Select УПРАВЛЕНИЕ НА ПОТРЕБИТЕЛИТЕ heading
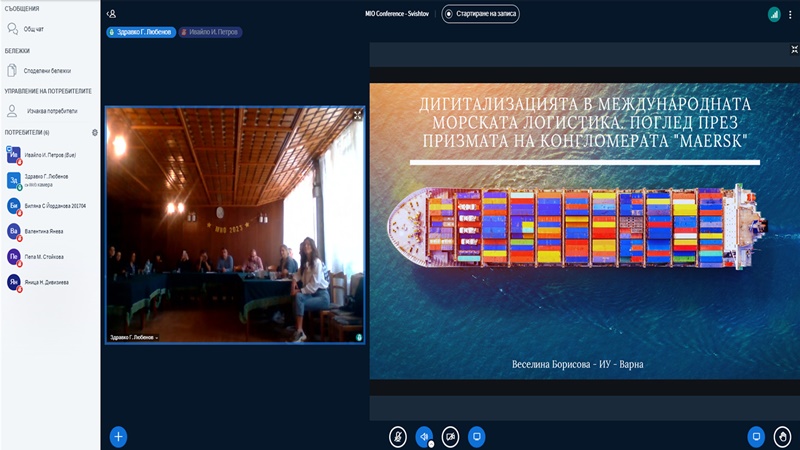Image resolution: width=800 pixels, height=450 pixels. click(48, 91)
